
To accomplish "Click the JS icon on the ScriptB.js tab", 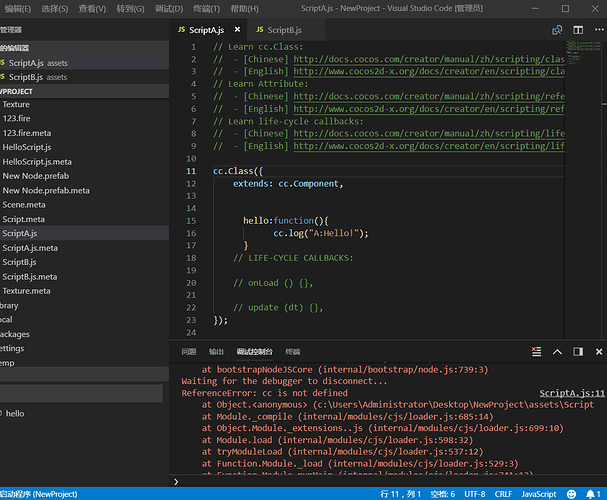I will (259, 30).
